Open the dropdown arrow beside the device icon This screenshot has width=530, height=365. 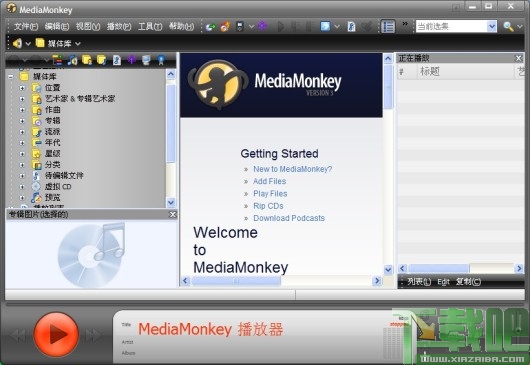[x=251, y=26]
